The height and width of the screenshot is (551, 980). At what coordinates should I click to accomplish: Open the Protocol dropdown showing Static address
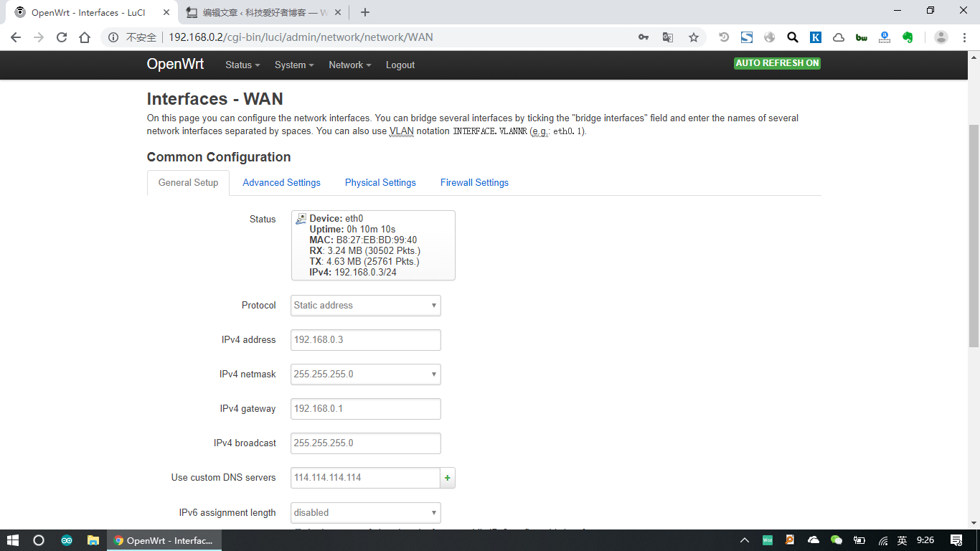pos(365,305)
